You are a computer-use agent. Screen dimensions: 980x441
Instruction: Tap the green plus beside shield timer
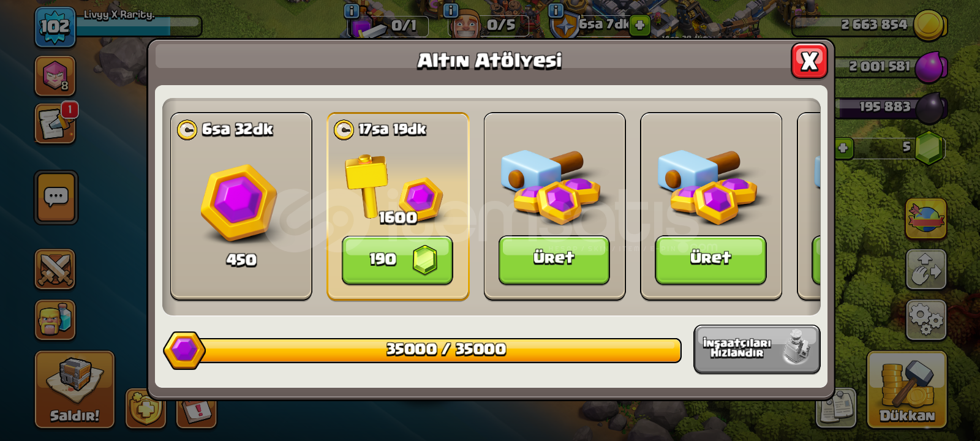pos(639,25)
